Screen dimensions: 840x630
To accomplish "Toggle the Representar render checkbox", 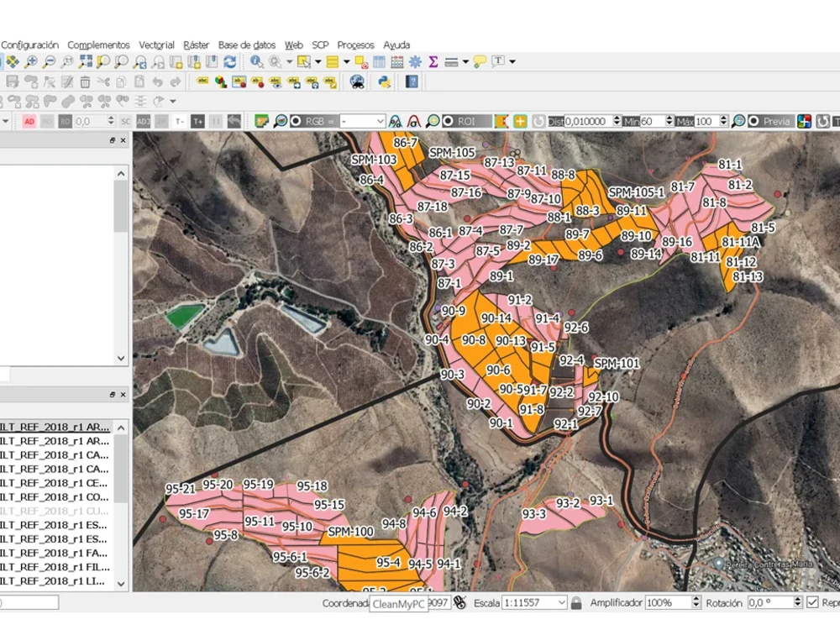I will (812, 602).
